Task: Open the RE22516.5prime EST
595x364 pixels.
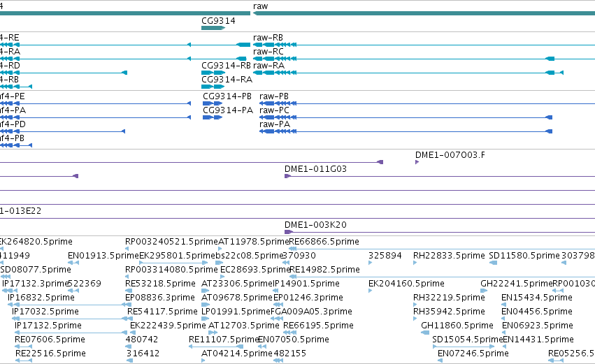Action: (50, 354)
